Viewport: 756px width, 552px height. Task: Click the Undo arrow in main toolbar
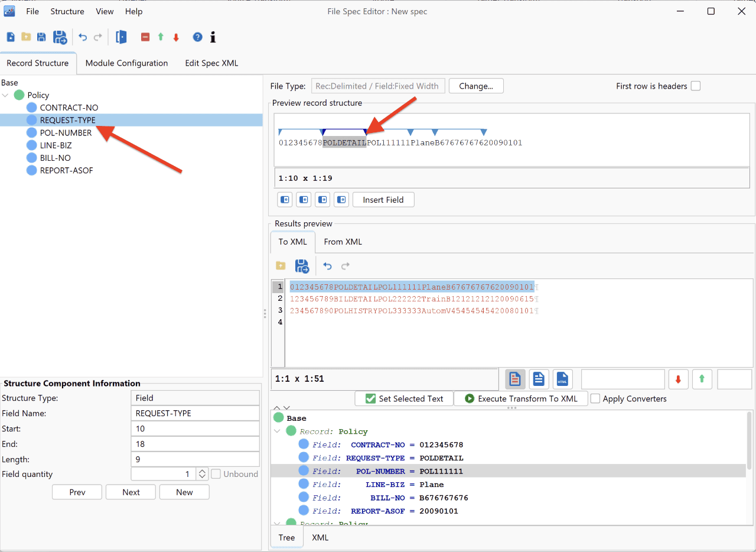[83, 37]
